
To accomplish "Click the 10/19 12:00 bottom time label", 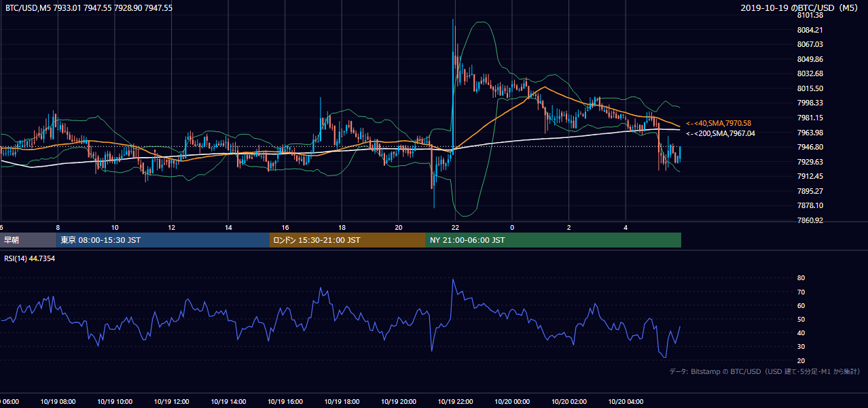I will (171, 402).
